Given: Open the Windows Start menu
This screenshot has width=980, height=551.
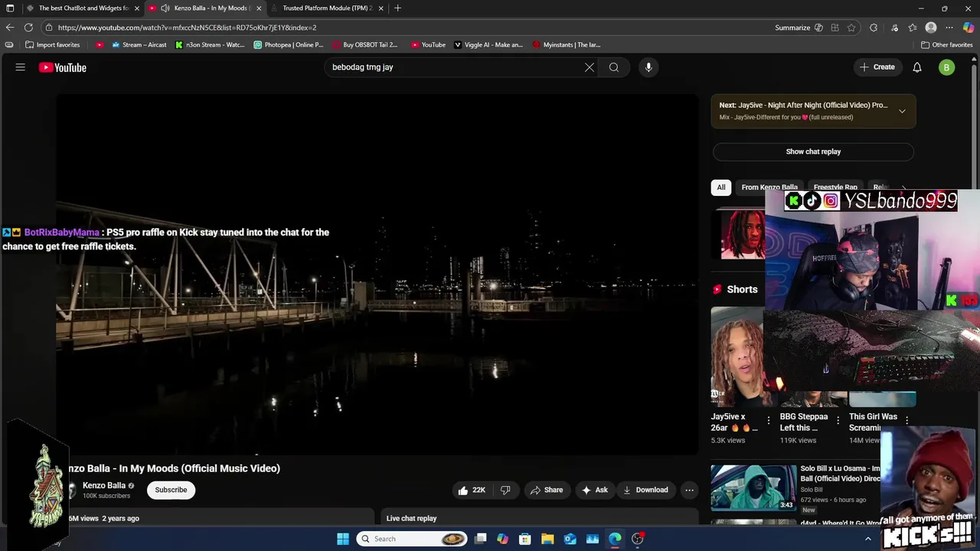Looking at the screenshot, I should click(x=343, y=539).
